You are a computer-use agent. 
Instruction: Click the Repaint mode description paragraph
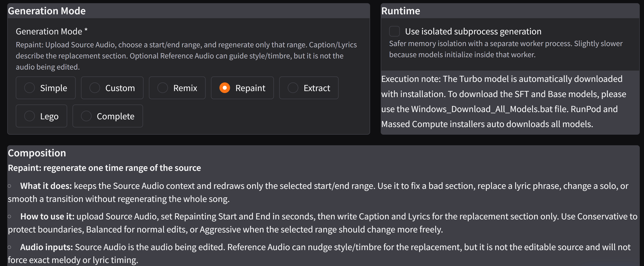coord(186,56)
